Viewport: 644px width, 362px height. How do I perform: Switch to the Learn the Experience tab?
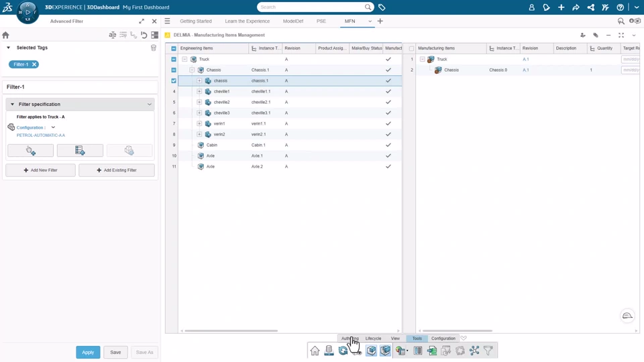[248, 21]
